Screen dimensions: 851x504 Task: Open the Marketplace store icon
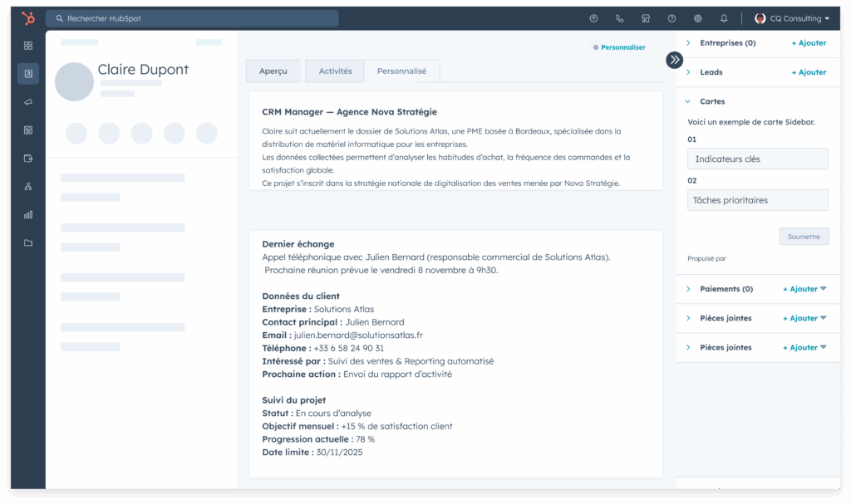tap(646, 18)
